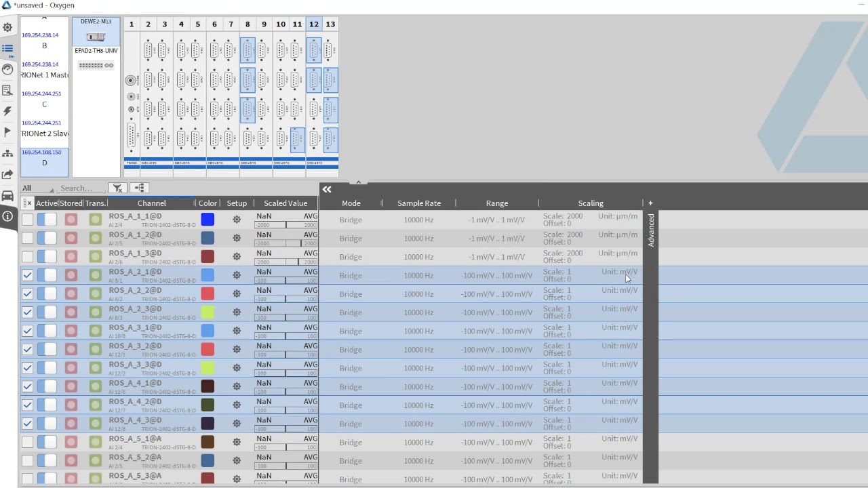Uncheck the selection box for ROS_A_3_3@D

(27, 368)
